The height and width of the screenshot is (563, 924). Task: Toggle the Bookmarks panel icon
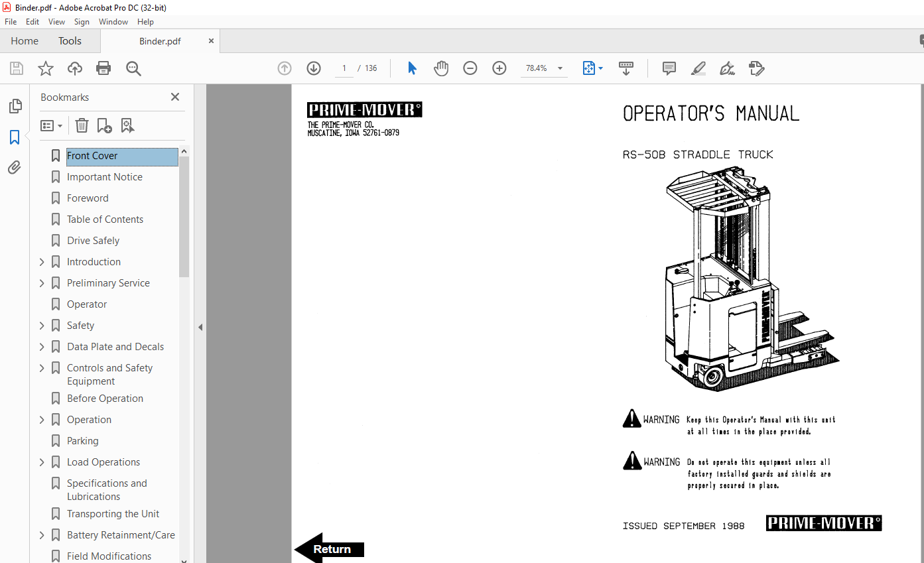[x=15, y=137]
